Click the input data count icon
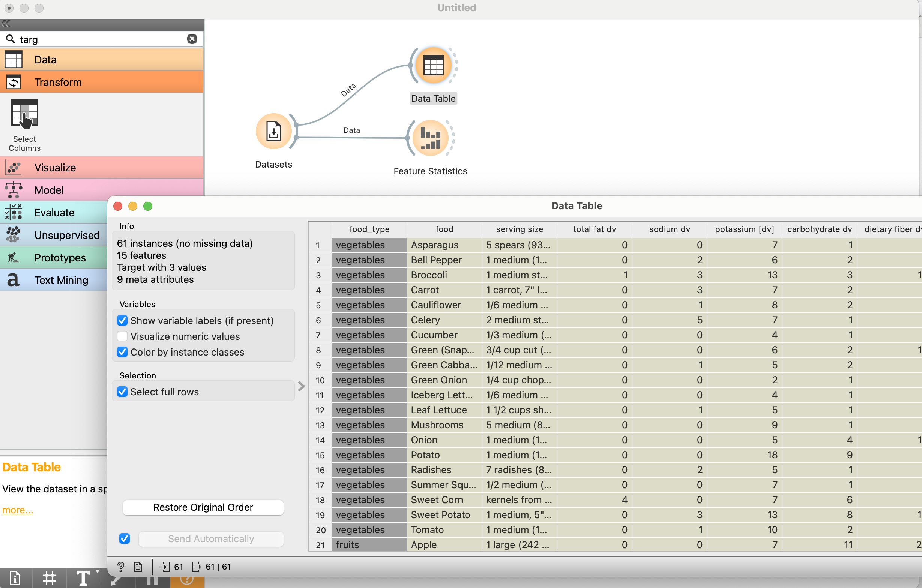This screenshot has height=588, width=922. [x=165, y=567]
